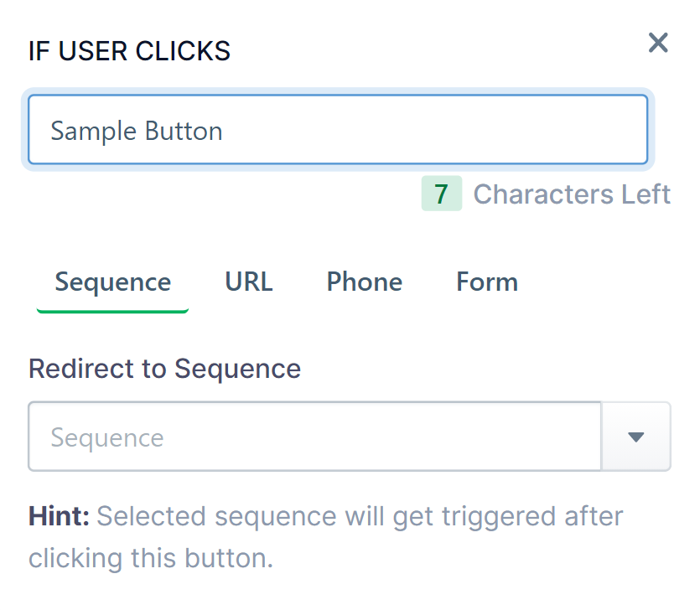700x610 pixels.
Task: Close the IF USER CLICKS panel
Action: click(658, 43)
